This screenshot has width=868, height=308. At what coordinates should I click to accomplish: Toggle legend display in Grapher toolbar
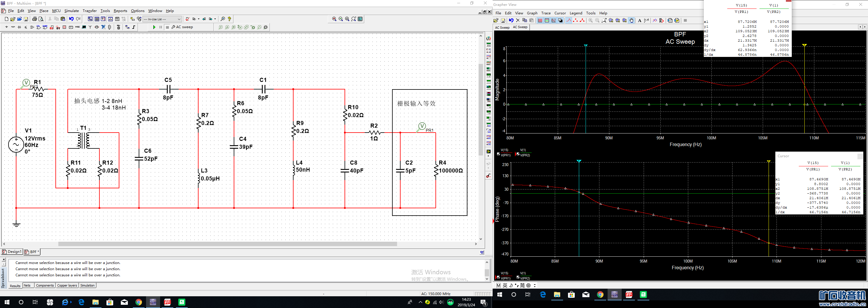click(x=547, y=21)
